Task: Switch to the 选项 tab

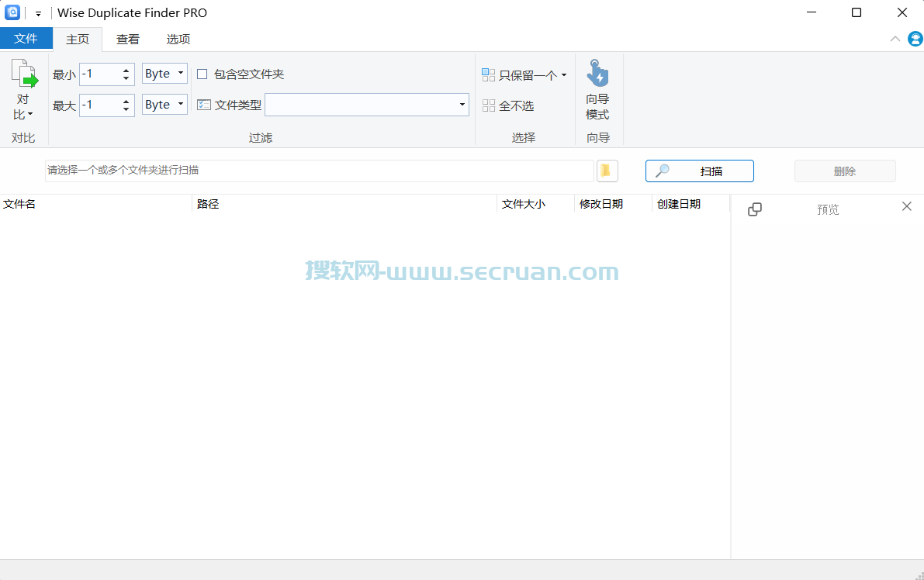Action: point(178,40)
